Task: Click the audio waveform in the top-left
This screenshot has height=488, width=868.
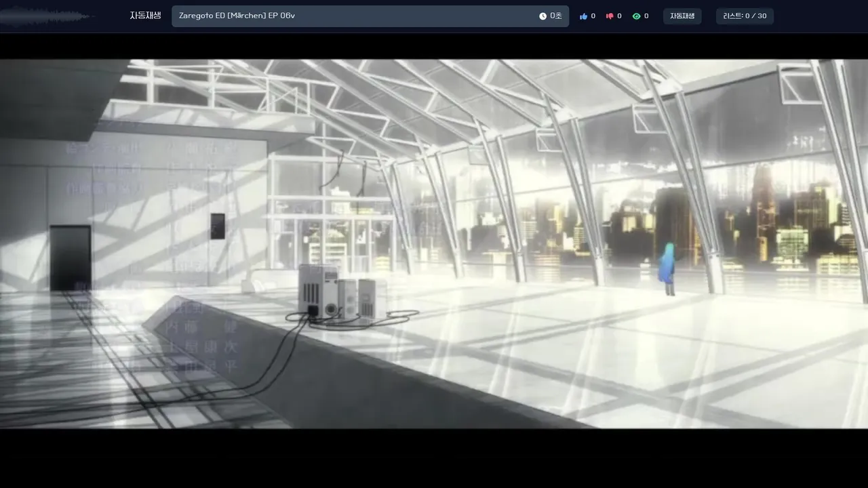Action: tap(46, 16)
